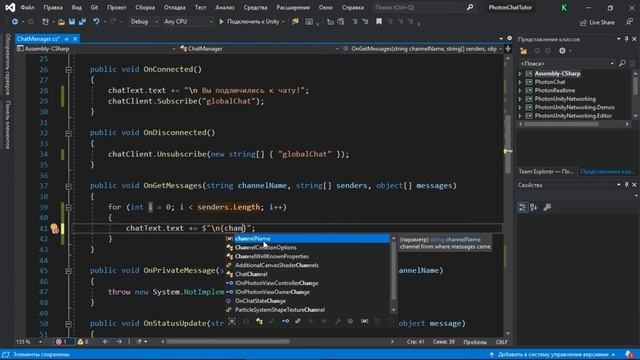Click the warning count indicator

coord(83,342)
